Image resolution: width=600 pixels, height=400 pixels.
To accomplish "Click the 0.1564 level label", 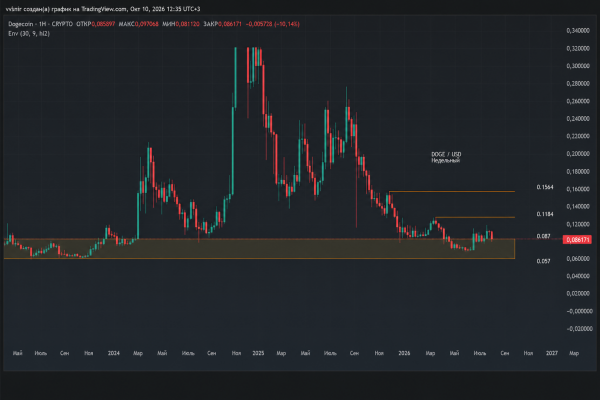I will (x=545, y=187).
